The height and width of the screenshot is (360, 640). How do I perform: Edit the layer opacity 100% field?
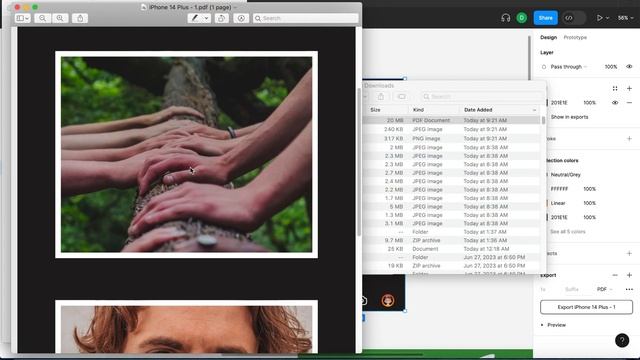(x=611, y=67)
